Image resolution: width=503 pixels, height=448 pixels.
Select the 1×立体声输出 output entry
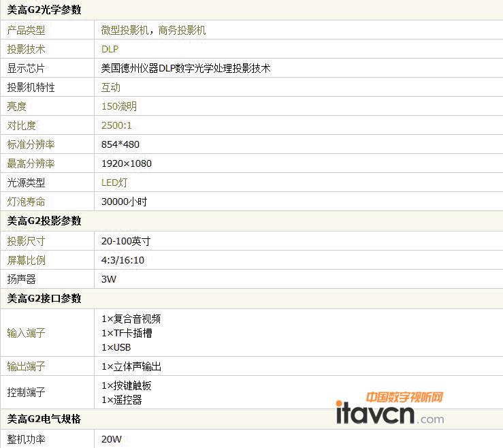click(x=131, y=366)
